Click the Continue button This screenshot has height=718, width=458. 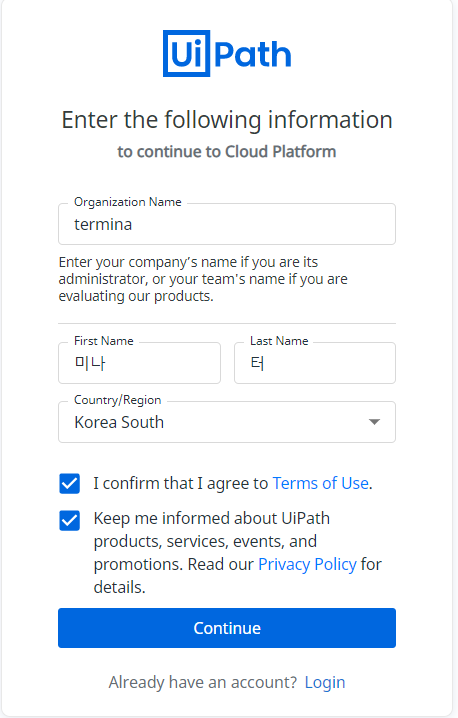pyautogui.click(x=227, y=628)
